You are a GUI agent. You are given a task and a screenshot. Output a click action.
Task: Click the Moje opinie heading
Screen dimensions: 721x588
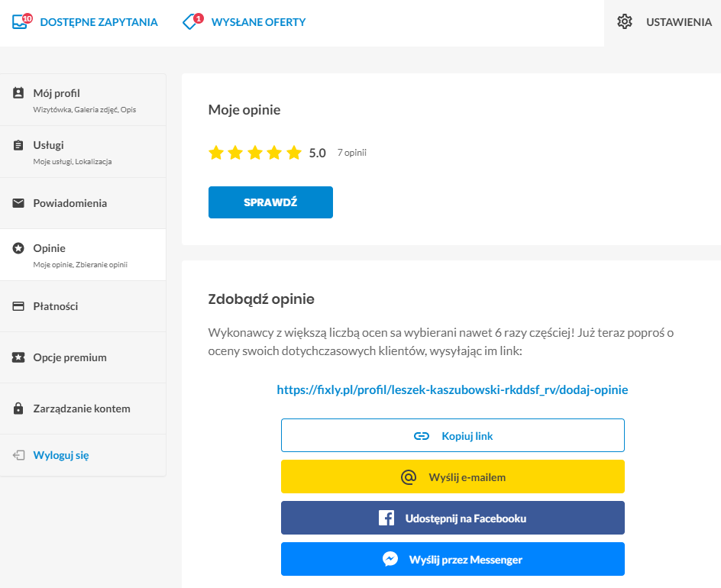tap(244, 110)
